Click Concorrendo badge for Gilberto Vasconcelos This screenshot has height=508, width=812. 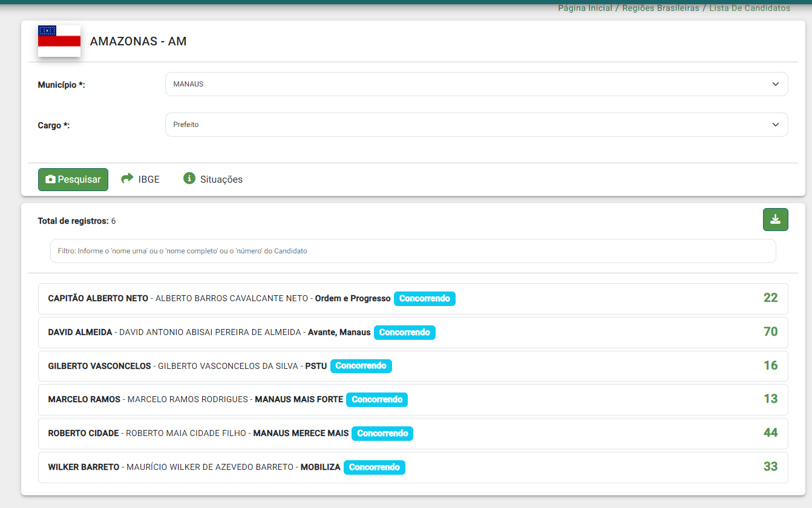pyautogui.click(x=361, y=366)
